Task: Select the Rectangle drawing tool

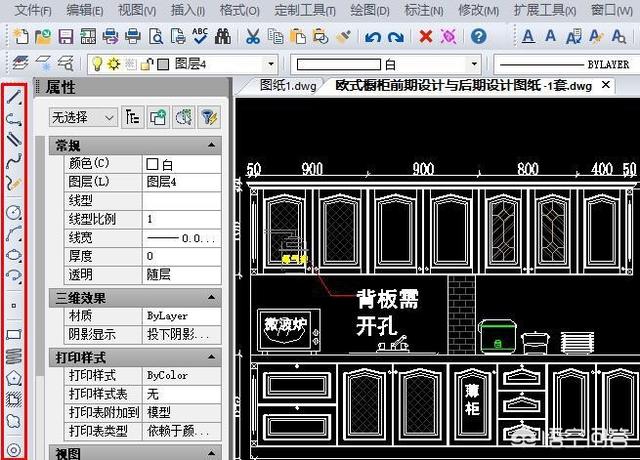Action: click(x=14, y=335)
